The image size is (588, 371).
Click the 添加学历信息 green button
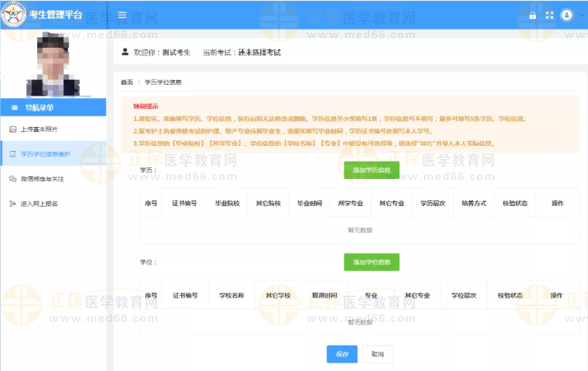tap(371, 169)
